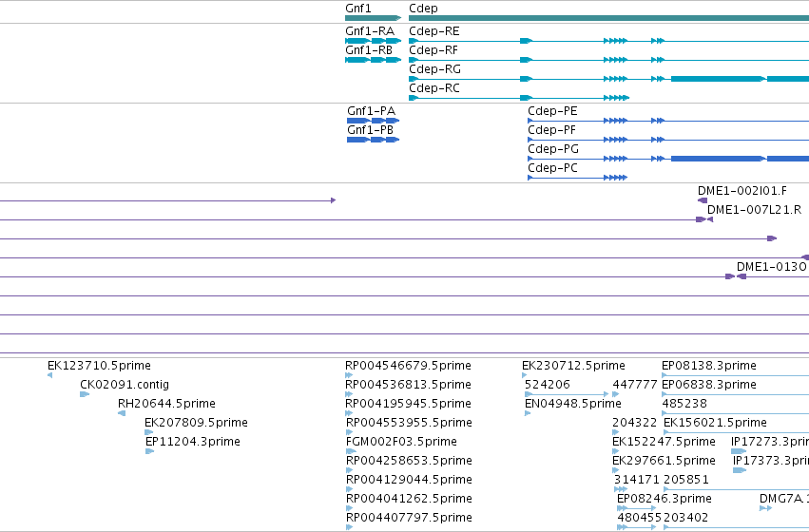809x532 pixels.
Task: Click the EK152247.5prime label
Action: [x=664, y=442]
